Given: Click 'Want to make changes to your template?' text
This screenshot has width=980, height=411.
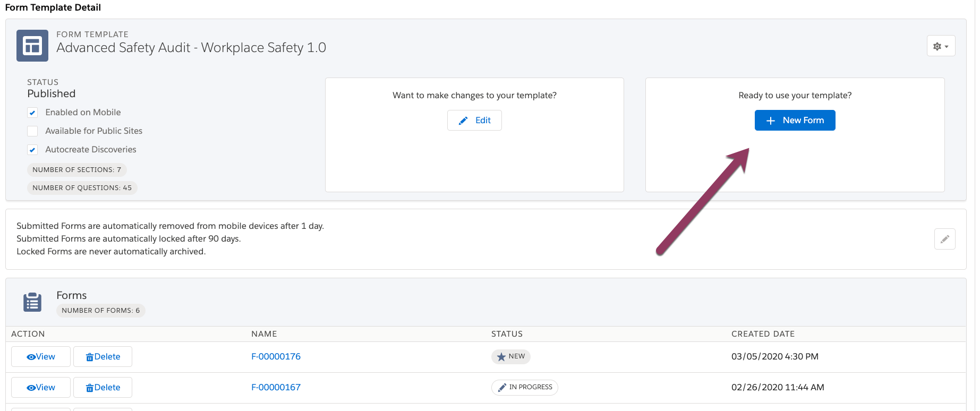Looking at the screenshot, I should 474,96.
